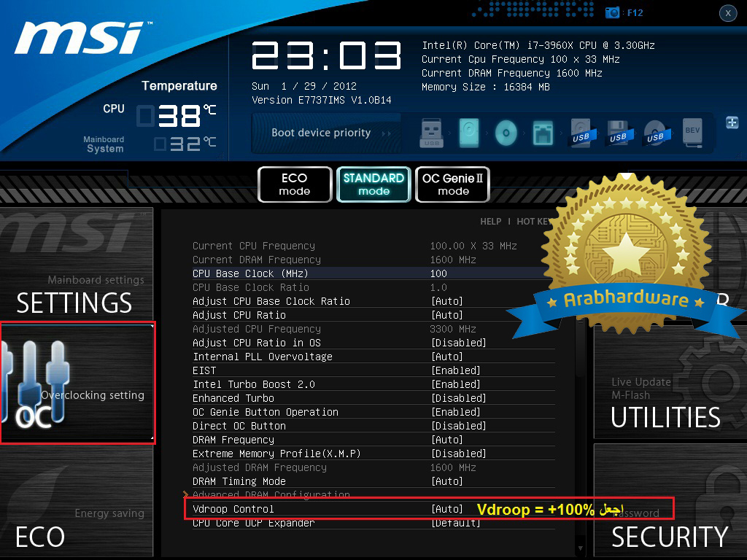Select the network boot device icon
The image size is (747, 560).
(x=543, y=133)
